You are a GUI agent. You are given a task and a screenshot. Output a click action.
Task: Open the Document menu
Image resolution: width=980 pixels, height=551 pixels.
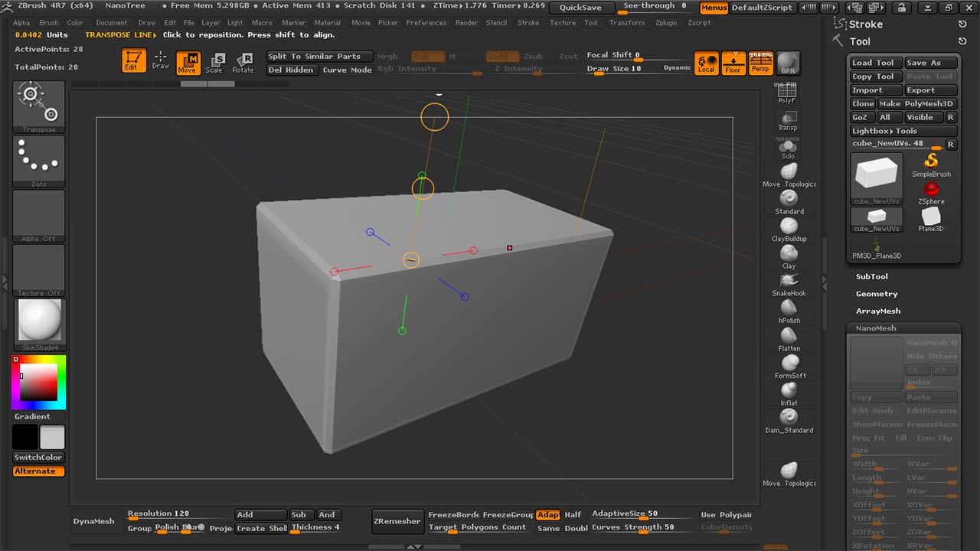click(112, 23)
